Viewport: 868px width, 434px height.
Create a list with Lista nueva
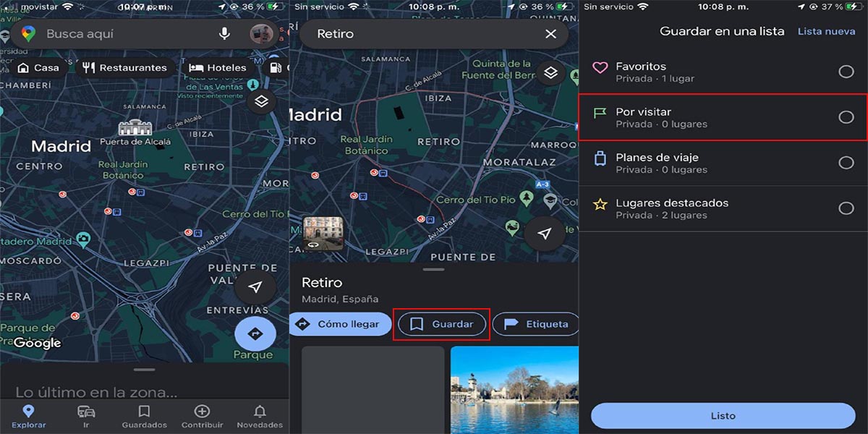(825, 31)
